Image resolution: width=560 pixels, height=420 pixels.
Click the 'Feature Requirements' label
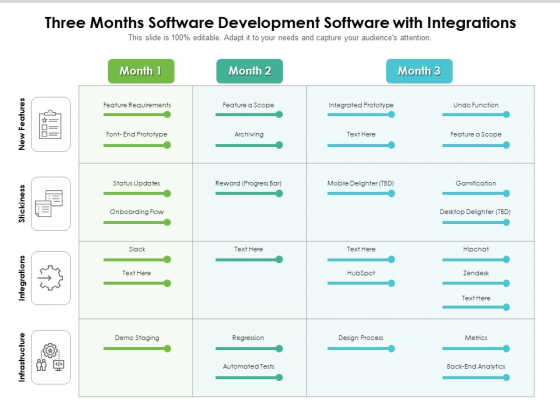coord(137,105)
